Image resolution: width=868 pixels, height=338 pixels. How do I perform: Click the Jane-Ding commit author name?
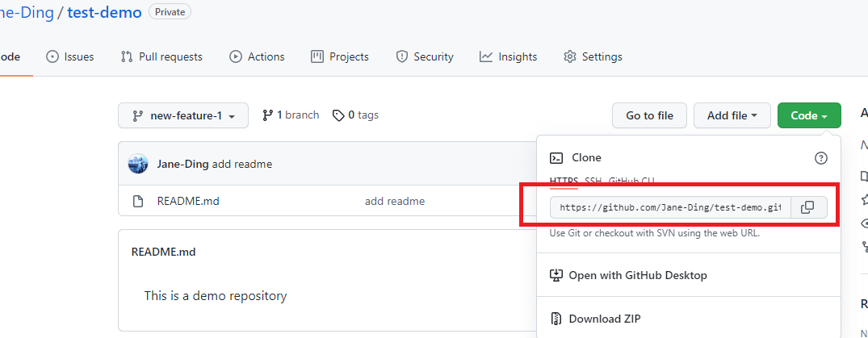(184, 164)
